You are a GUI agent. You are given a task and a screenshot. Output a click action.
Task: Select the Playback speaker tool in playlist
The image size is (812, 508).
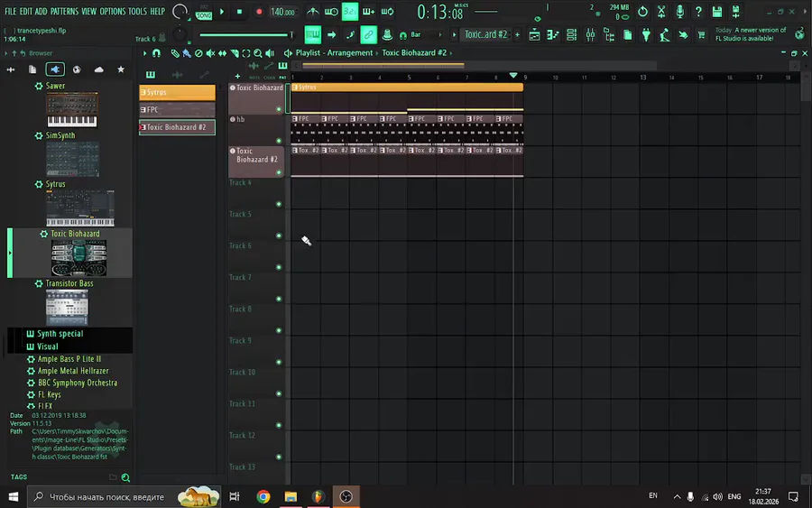(x=270, y=53)
